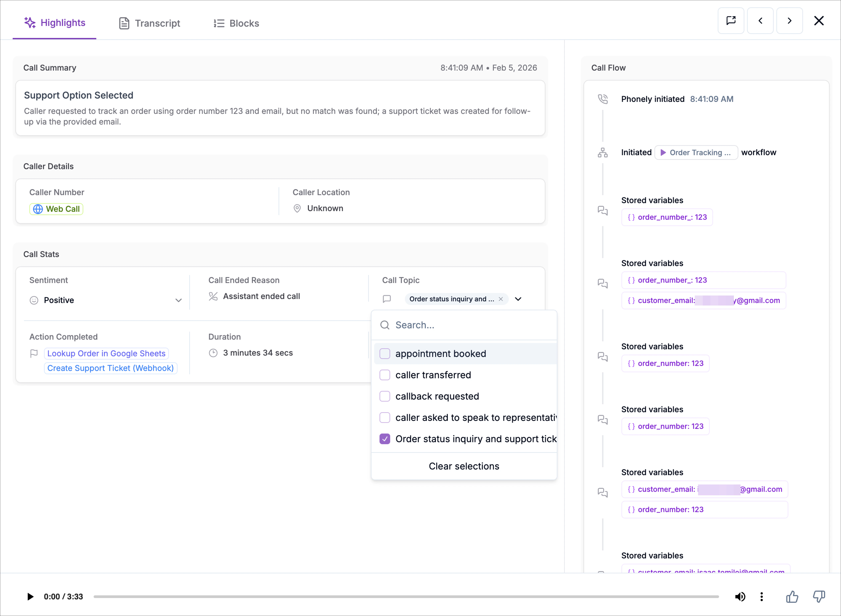Go to the previous call with the left arrow
The width and height of the screenshot is (841, 616).
coord(760,21)
